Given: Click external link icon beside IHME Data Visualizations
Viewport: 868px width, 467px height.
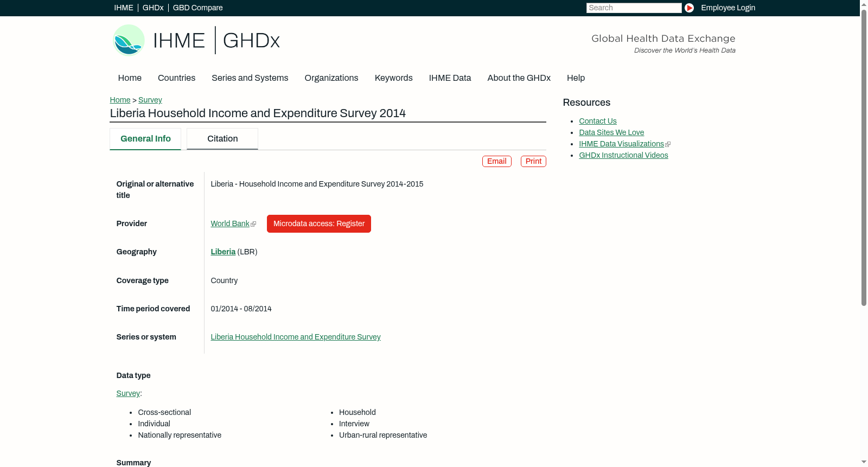Looking at the screenshot, I should [x=668, y=144].
